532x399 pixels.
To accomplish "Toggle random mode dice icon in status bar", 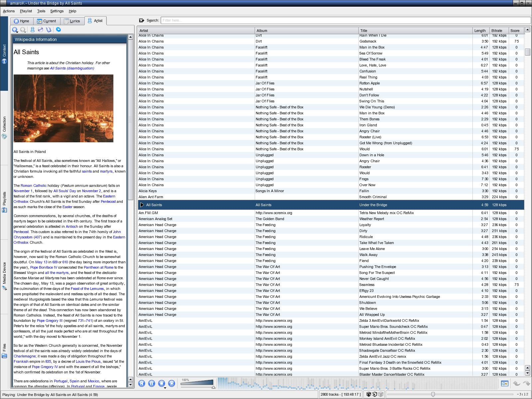I will [369, 394].
